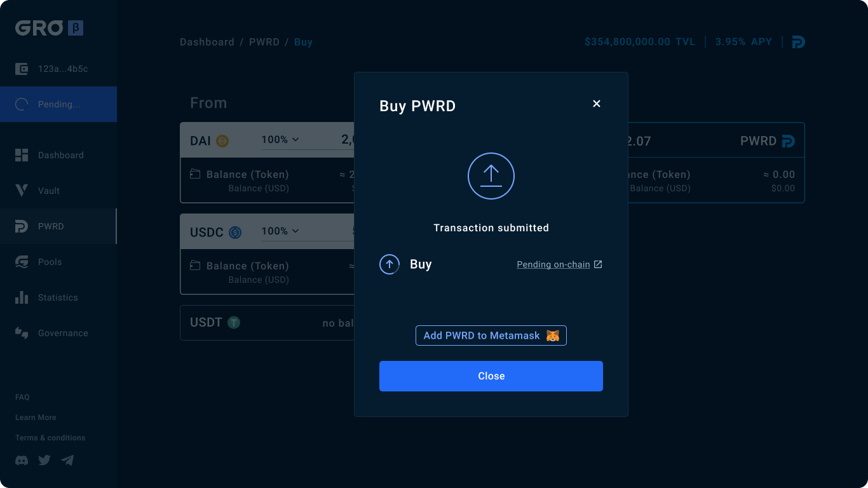Click the 3.95% APY value
868x488 pixels.
click(743, 42)
